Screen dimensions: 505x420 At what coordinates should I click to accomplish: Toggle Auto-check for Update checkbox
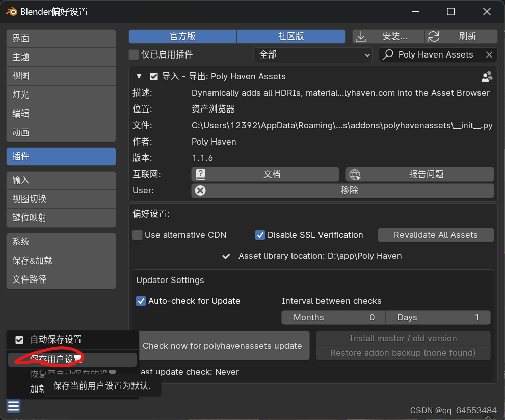141,301
